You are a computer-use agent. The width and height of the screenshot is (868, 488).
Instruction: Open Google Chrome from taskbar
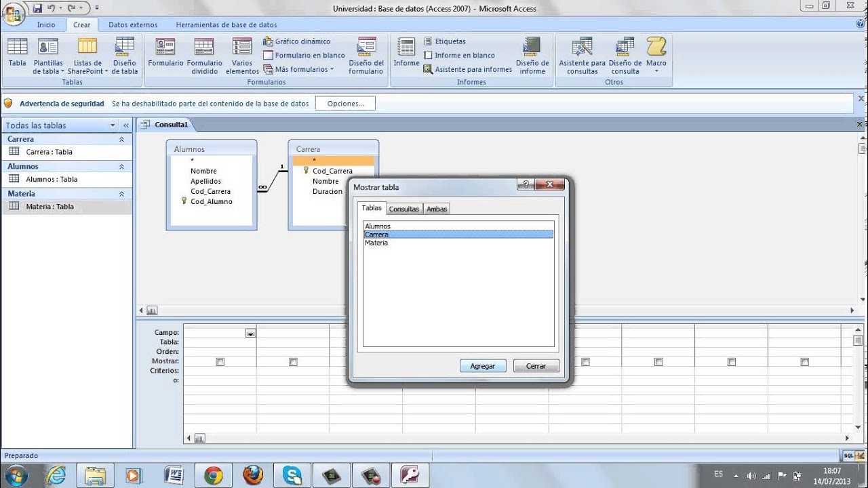213,475
